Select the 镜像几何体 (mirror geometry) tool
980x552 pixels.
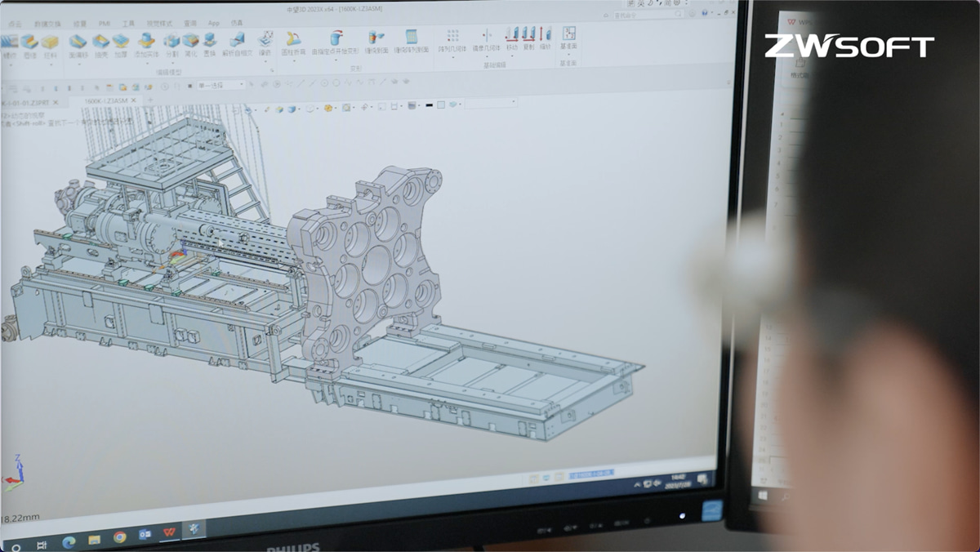coord(488,39)
